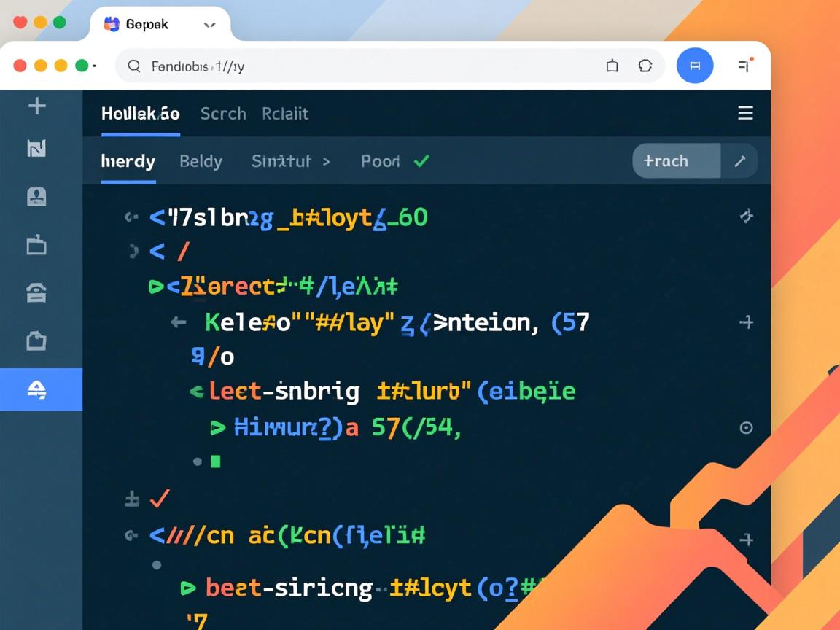Select the highlighted blue sidebar icon
This screenshot has width=840, height=630.
click(x=37, y=390)
